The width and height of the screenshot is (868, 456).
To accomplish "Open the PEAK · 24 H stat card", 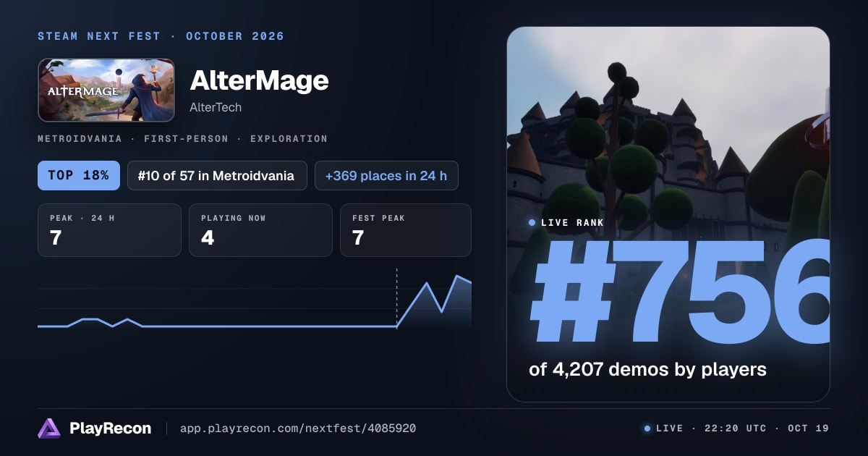I will tap(109, 230).
